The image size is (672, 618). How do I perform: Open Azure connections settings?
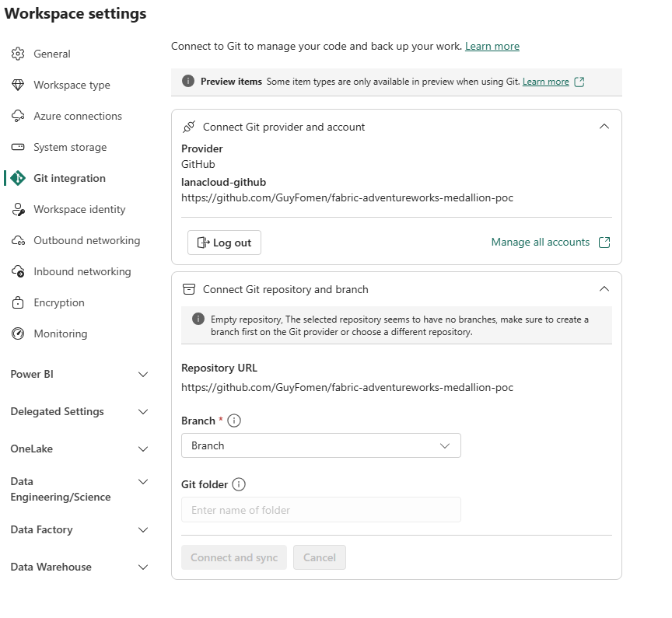pyautogui.click(x=77, y=116)
